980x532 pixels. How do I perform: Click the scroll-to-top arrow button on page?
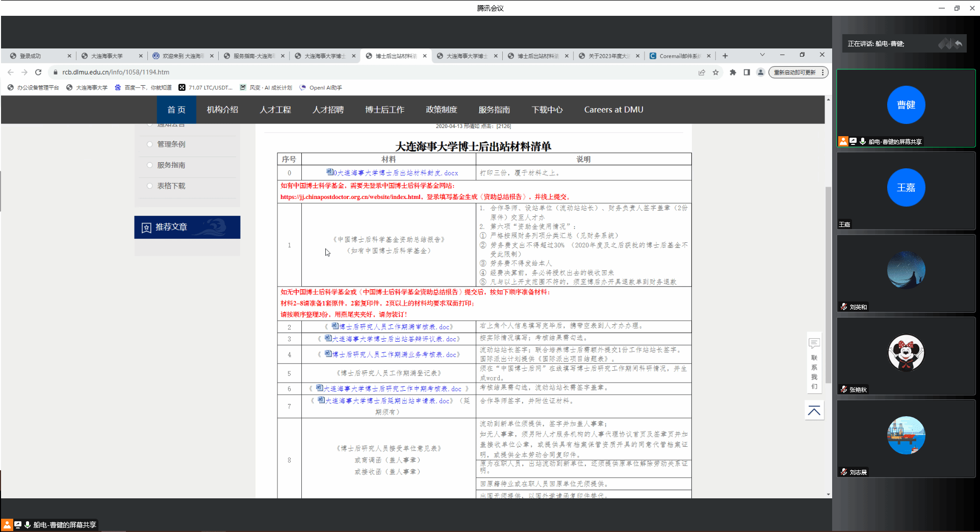(814, 411)
